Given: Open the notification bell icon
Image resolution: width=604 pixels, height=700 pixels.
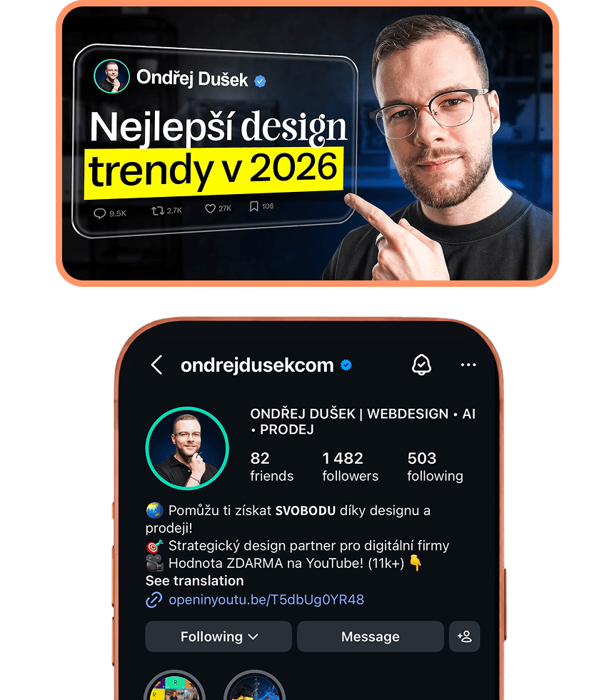Looking at the screenshot, I should [x=421, y=365].
